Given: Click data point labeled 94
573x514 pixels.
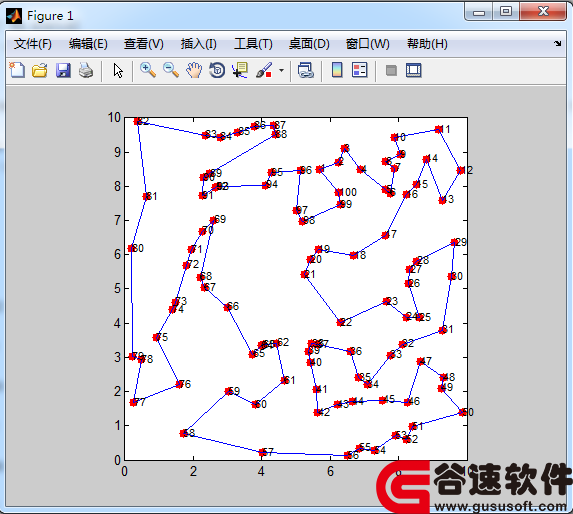Looking at the screenshot, I should (x=266, y=185).
